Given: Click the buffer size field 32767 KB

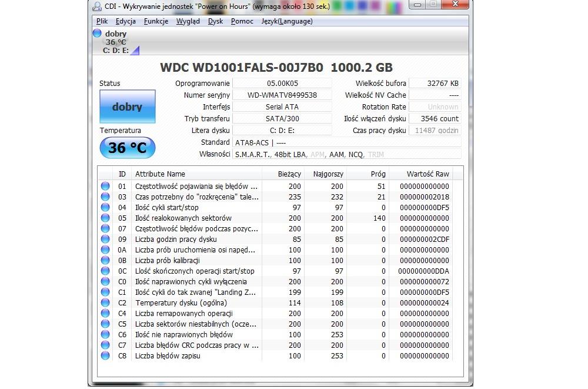Looking at the screenshot, I should [435, 84].
